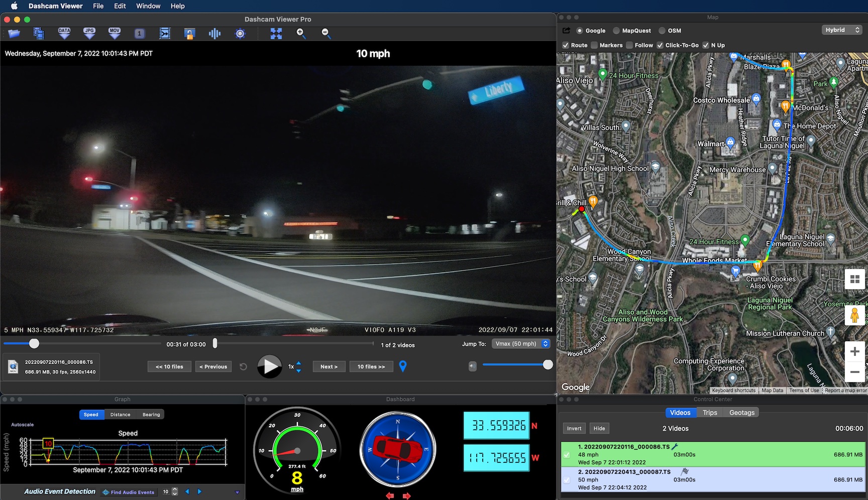Export movie clip via MOV icon
This screenshot has width=868, height=500.
coord(115,34)
